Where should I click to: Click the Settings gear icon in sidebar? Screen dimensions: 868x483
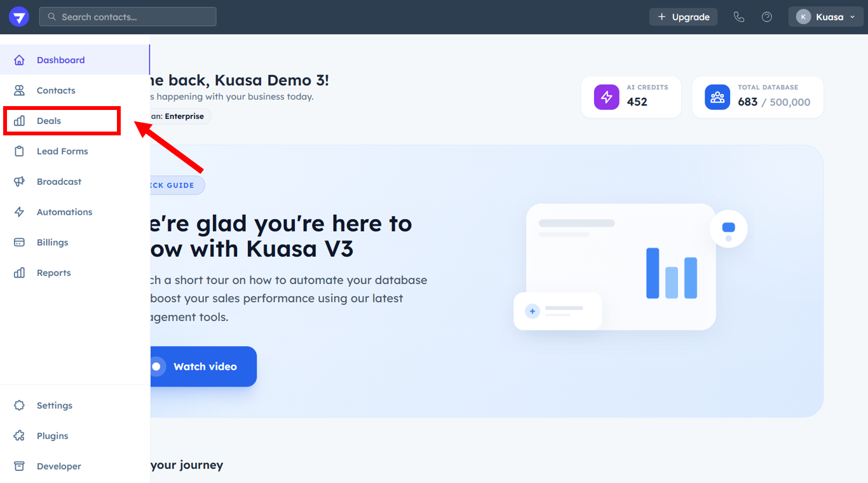click(20, 405)
